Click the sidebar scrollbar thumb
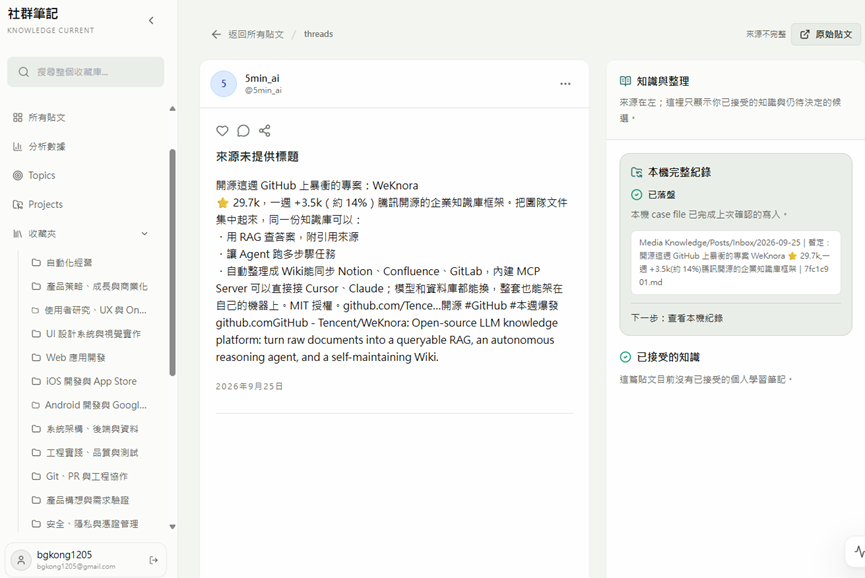 173,263
